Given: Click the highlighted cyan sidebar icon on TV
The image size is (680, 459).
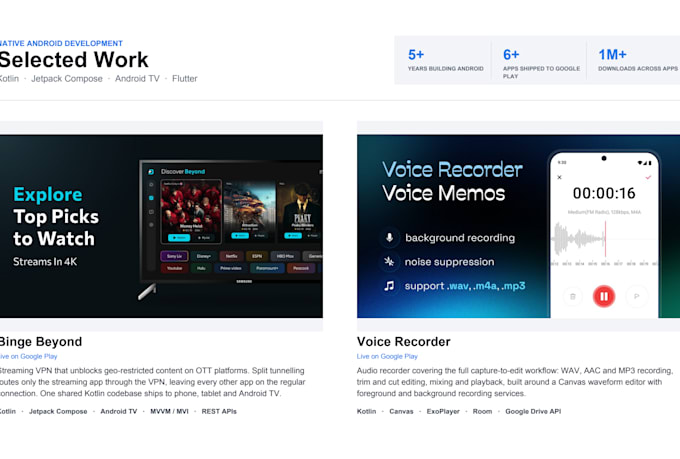Looking at the screenshot, I should 151,198.
